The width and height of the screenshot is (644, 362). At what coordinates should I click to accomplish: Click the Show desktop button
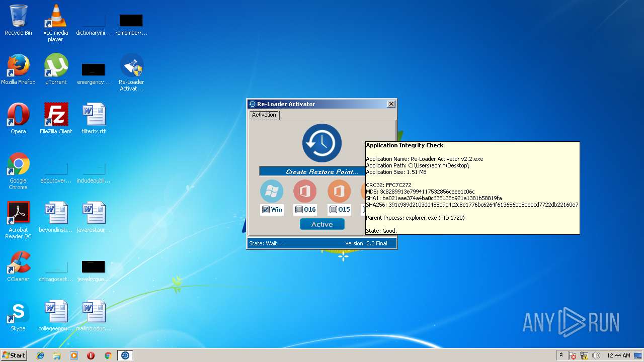tap(639, 355)
